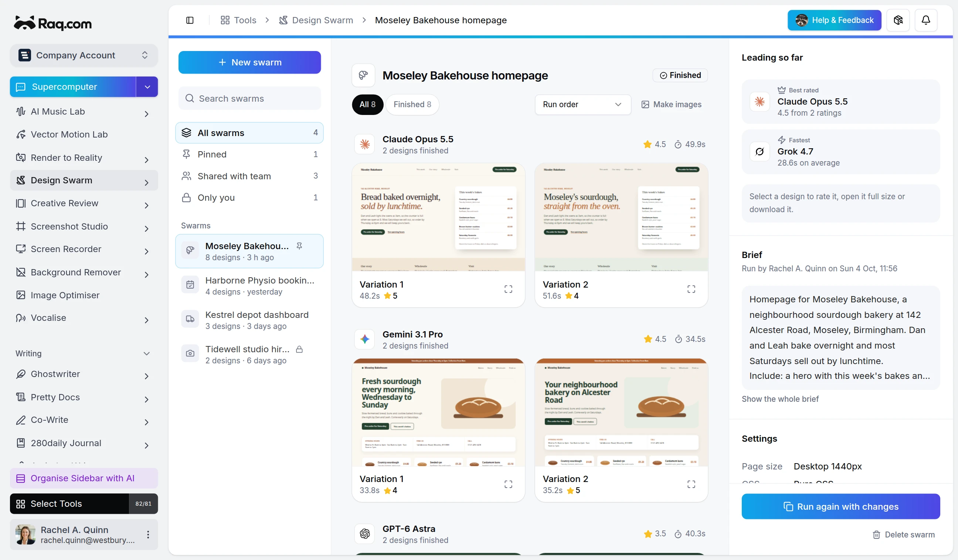Expand the AI Music Lab submenu
Screen dimensions: 958x560
(146, 114)
